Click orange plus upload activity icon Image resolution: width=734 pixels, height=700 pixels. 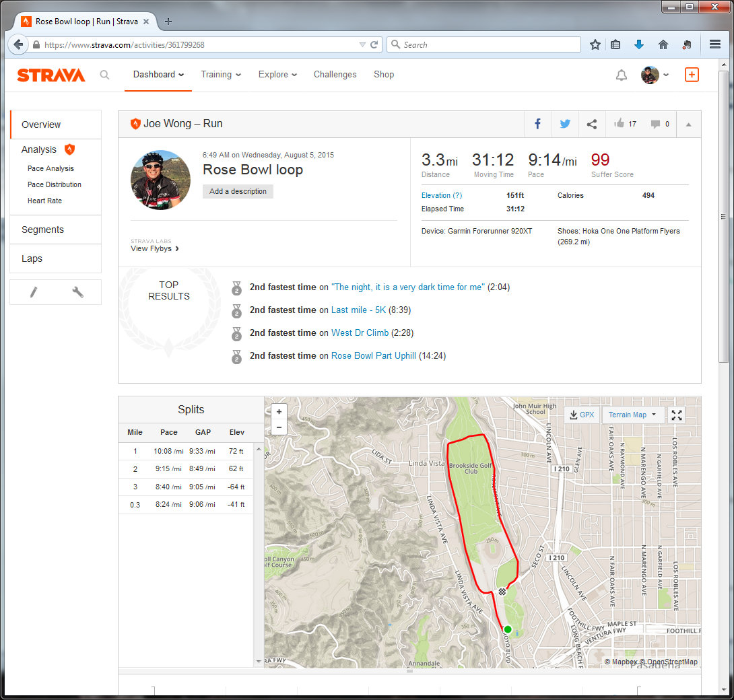tap(692, 75)
